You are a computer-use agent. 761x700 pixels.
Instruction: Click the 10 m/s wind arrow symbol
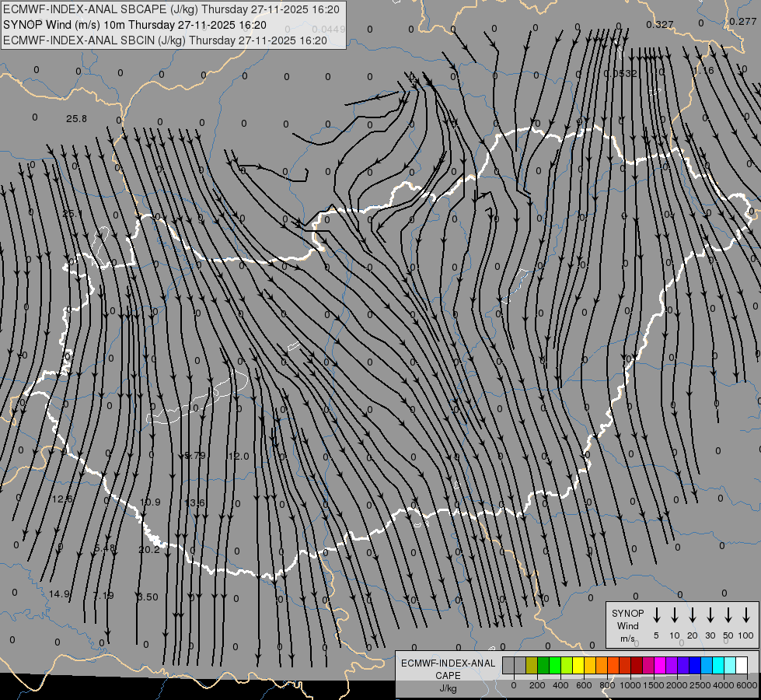[675, 615]
